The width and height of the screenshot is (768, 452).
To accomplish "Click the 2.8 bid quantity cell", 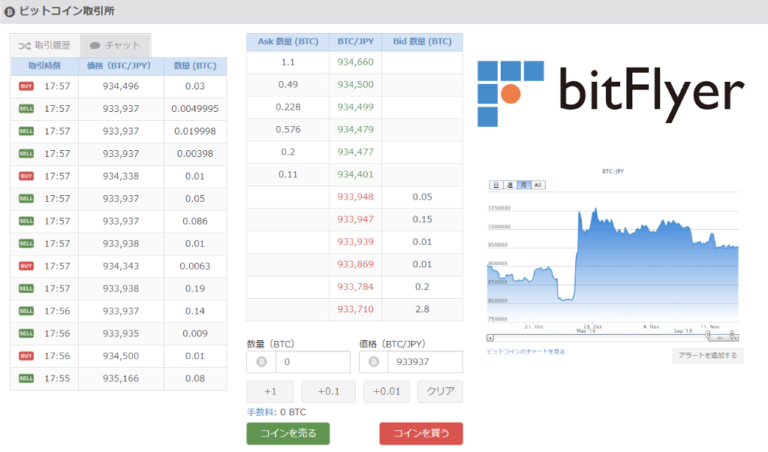I will tap(422, 309).
